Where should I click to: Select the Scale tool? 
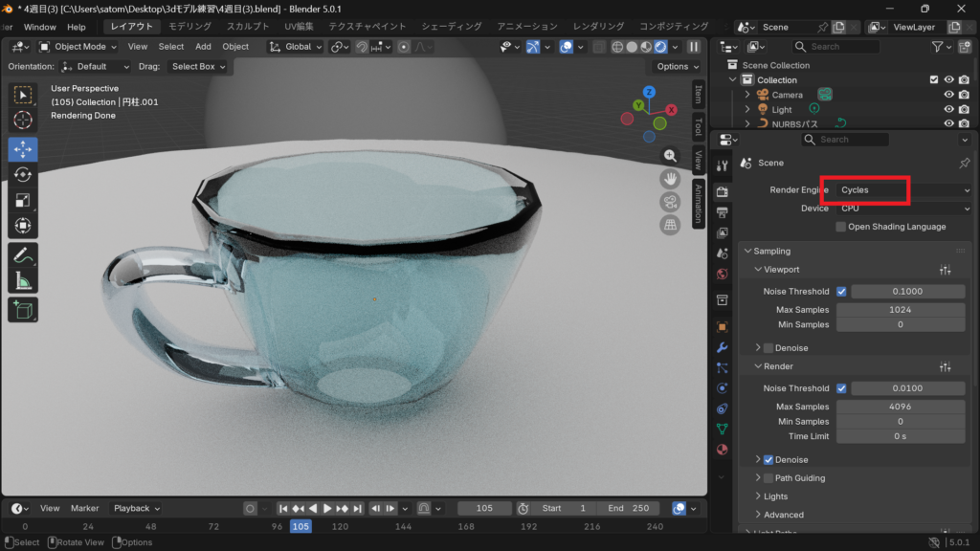point(23,200)
